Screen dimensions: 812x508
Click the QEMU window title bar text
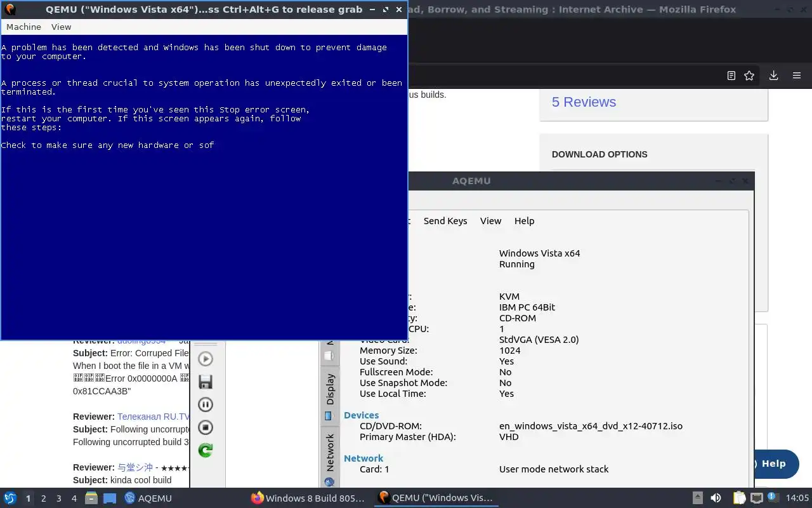pos(204,10)
